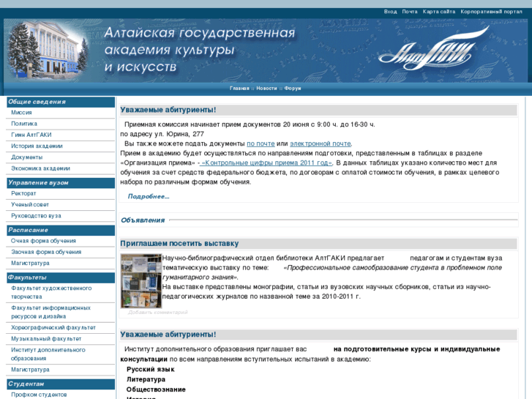Image resolution: width=532 pixels, height=399 pixels.
Task: Open the Миссия sidebar item
Action: tap(21, 113)
